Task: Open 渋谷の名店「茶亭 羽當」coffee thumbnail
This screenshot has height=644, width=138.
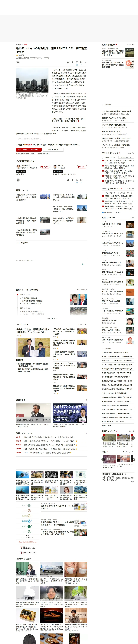Action: [x=130, y=225]
